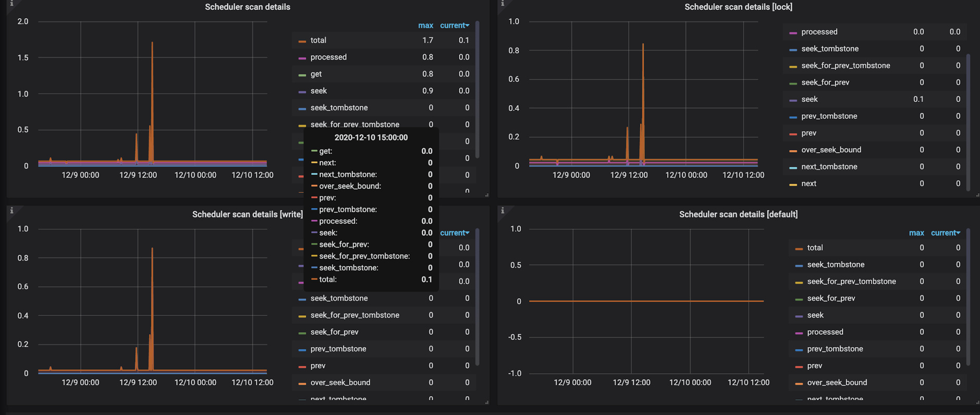The height and width of the screenshot is (415, 980).
Task: Select 'next_tombstone' label in [lock] legend
Action: [829, 167]
